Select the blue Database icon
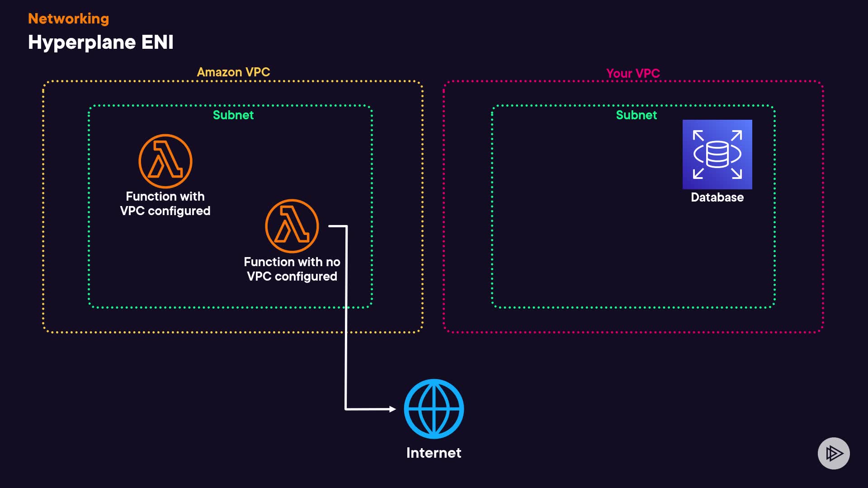 pyautogui.click(x=717, y=155)
